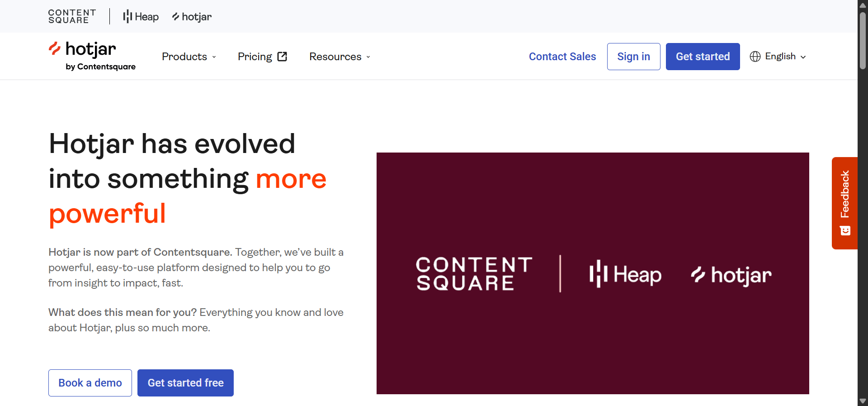Expand the Products menu
This screenshot has width=868, height=406.
[x=189, y=57]
